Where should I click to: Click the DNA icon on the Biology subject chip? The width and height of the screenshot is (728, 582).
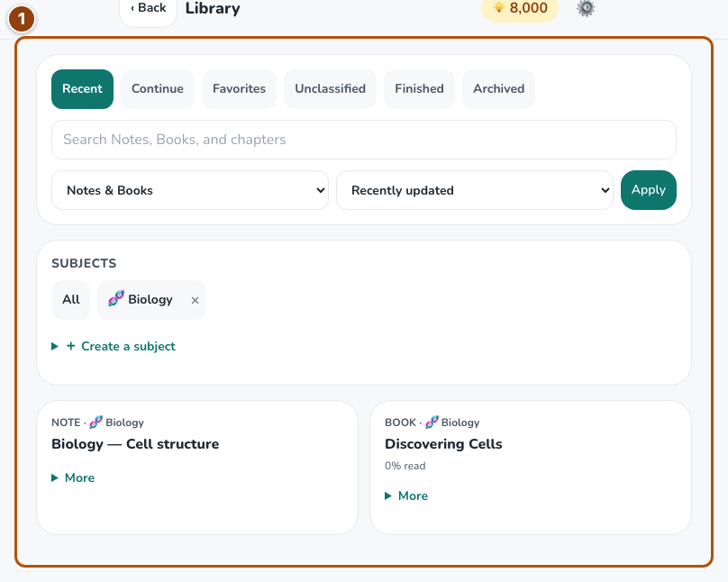116,298
